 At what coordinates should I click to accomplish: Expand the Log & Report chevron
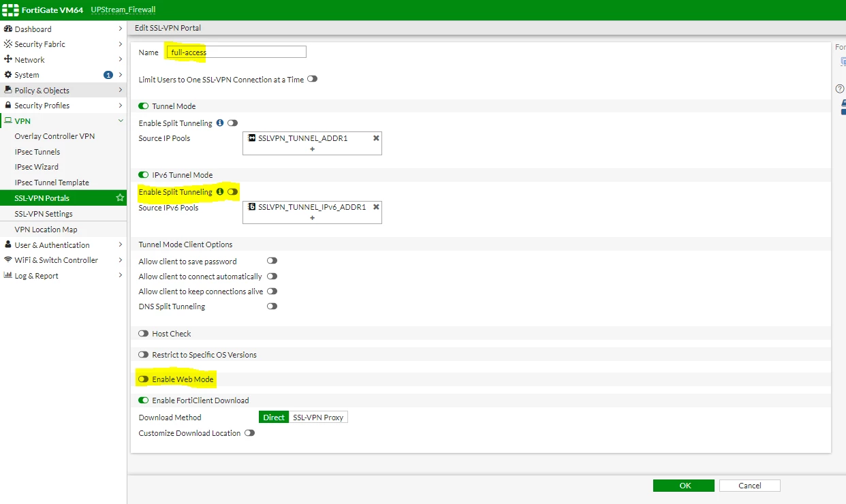120,275
